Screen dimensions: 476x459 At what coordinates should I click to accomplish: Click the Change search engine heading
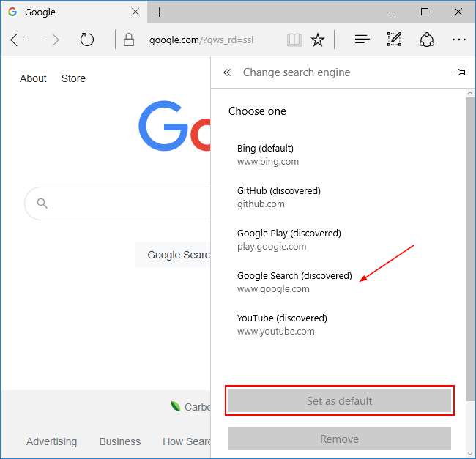coord(297,72)
